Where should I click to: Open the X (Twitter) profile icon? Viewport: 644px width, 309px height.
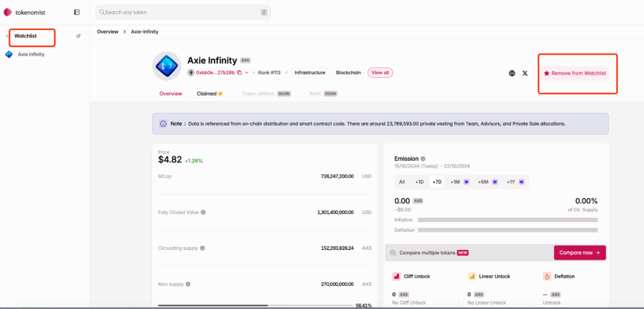(x=525, y=73)
